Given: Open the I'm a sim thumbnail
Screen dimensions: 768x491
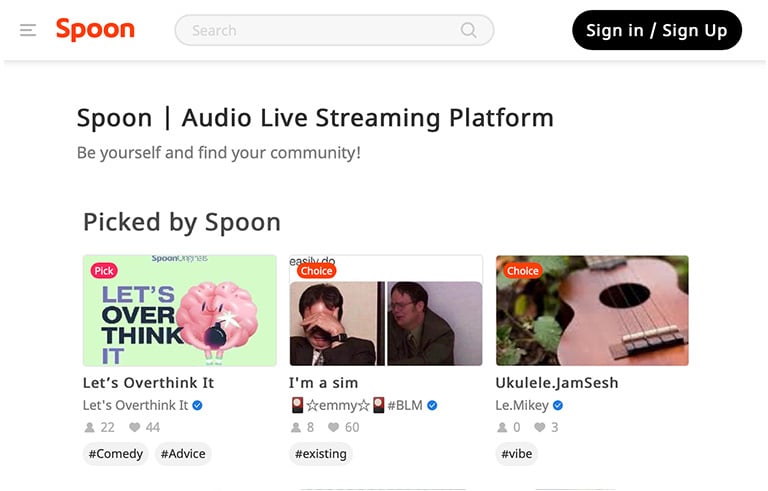Looking at the screenshot, I should click(386, 310).
